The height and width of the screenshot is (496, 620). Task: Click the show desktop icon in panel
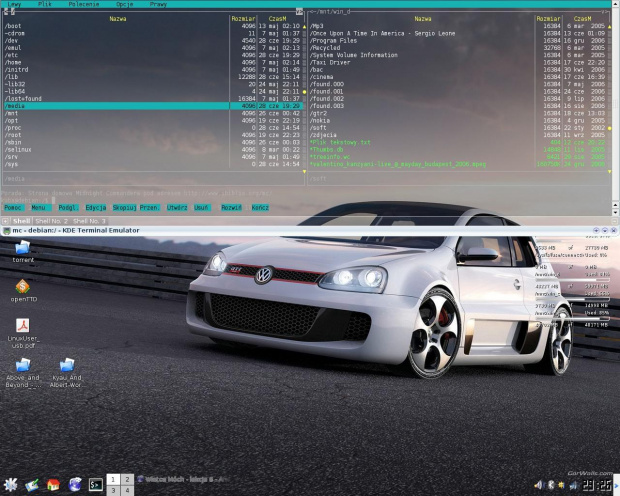tap(32, 485)
